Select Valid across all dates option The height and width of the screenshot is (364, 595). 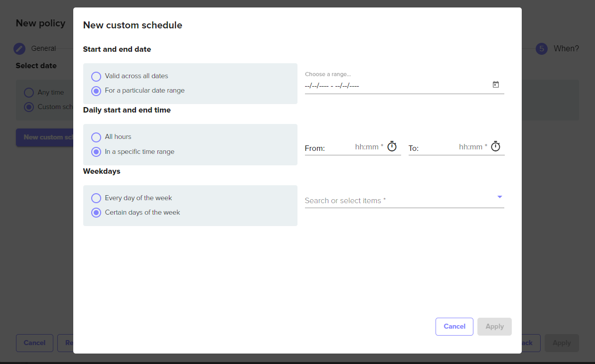coord(96,77)
